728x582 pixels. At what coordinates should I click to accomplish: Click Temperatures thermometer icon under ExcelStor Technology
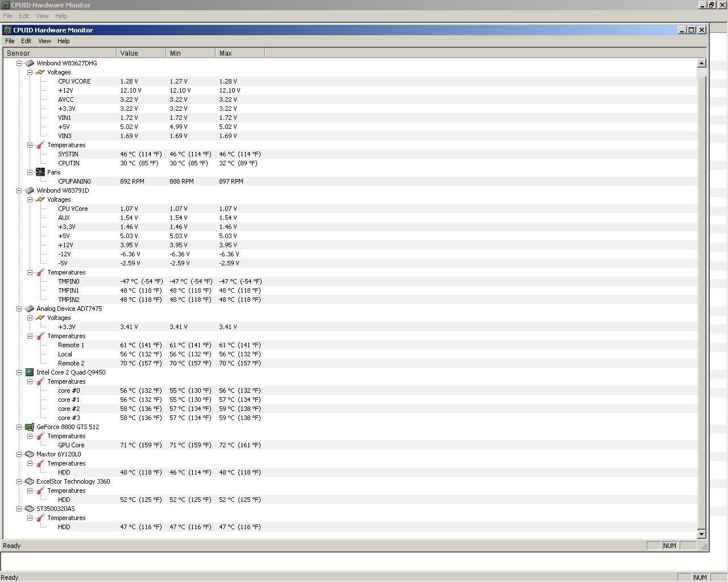pyautogui.click(x=40, y=490)
